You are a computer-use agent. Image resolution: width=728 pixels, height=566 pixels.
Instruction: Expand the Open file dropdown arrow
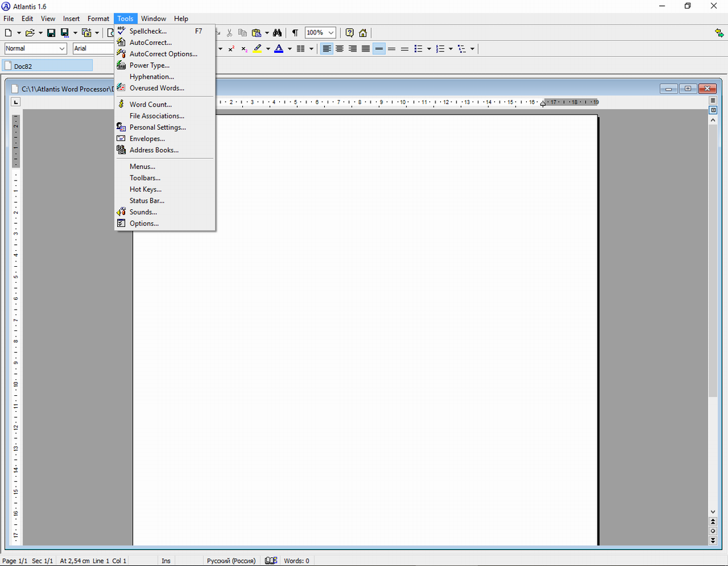(40, 33)
